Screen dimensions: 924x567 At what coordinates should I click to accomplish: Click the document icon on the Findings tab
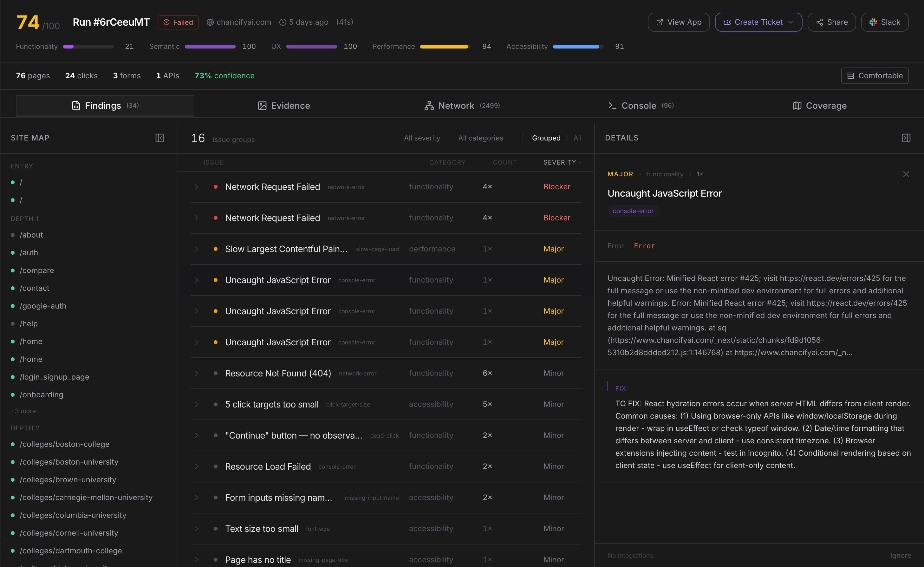pyautogui.click(x=76, y=106)
